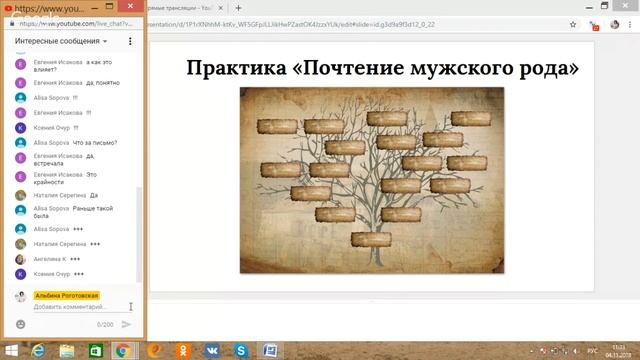
Task: Open the Chrome three-dot menu in main window
Action: pyautogui.click(x=630, y=24)
